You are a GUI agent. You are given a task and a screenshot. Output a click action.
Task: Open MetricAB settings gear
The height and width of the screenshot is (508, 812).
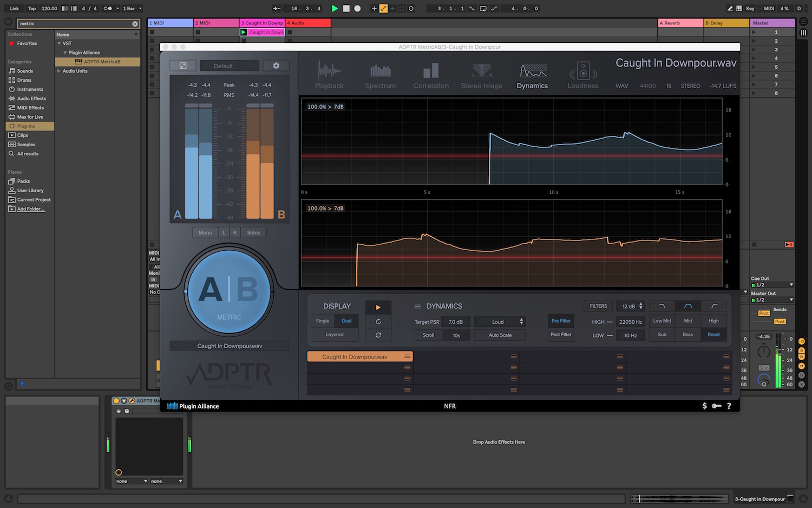(x=276, y=66)
